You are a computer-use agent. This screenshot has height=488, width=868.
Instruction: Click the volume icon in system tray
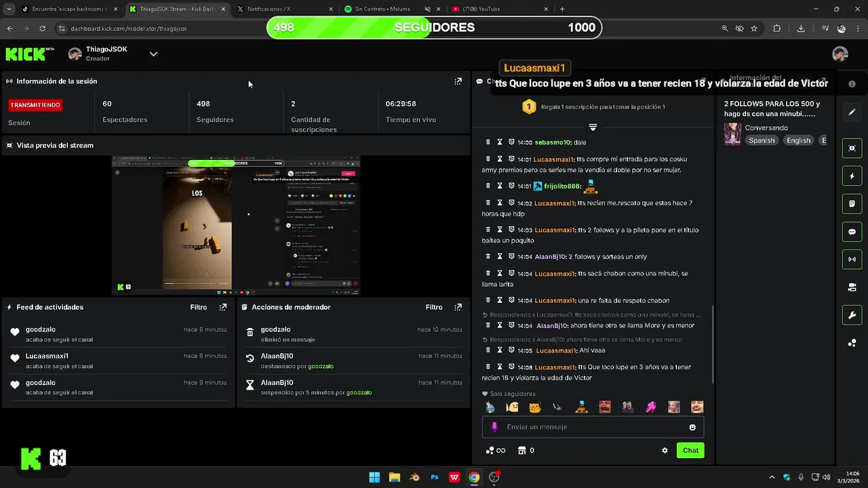click(x=826, y=477)
